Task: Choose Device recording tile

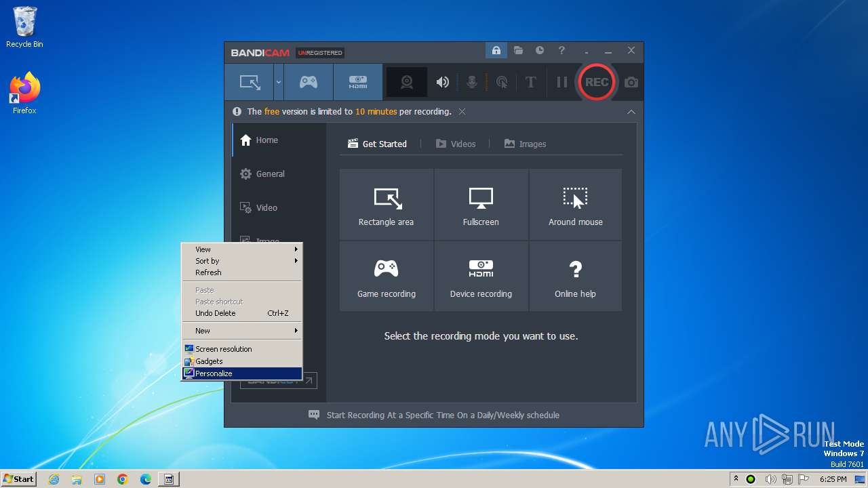Action: 481,277
